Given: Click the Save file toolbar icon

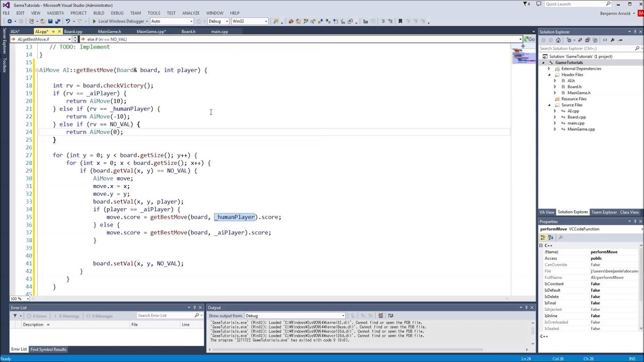Looking at the screenshot, I should click(50, 21).
